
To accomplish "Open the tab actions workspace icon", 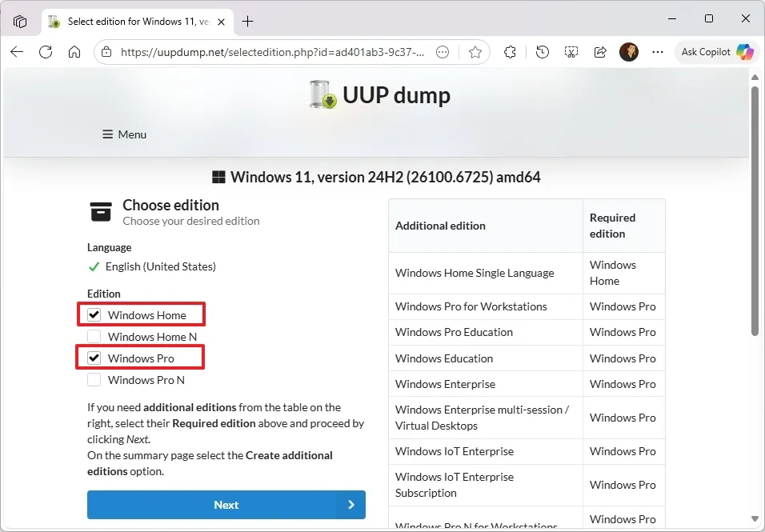I will click(20, 22).
